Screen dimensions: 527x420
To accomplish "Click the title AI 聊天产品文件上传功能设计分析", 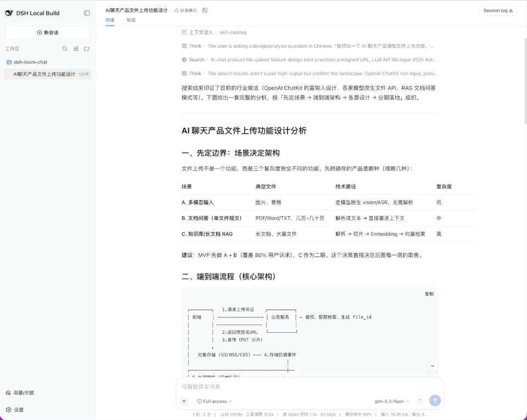I will [244, 131].
